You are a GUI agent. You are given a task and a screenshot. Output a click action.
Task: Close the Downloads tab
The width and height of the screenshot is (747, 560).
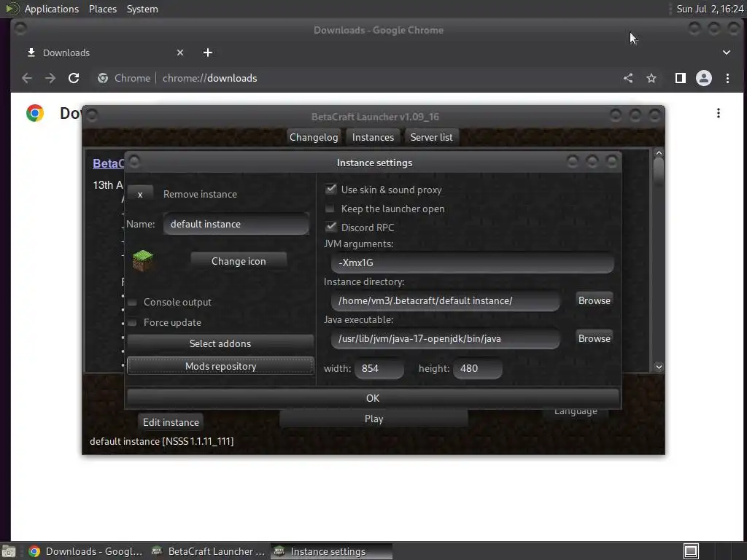180,52
